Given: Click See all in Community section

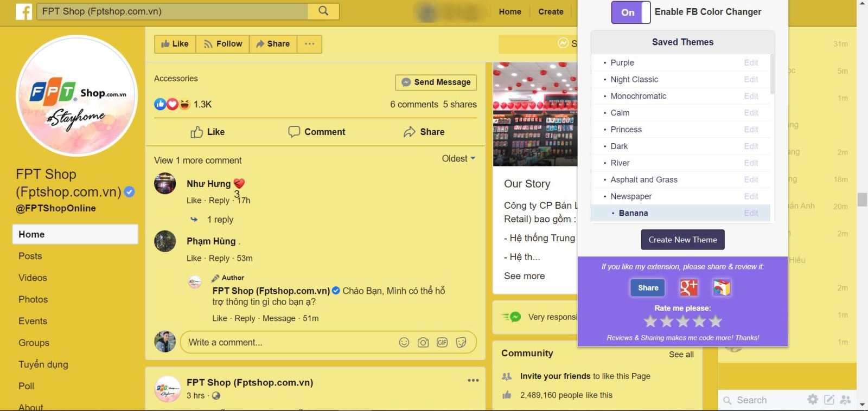Looking at the screenshot, I should (681, 354).
